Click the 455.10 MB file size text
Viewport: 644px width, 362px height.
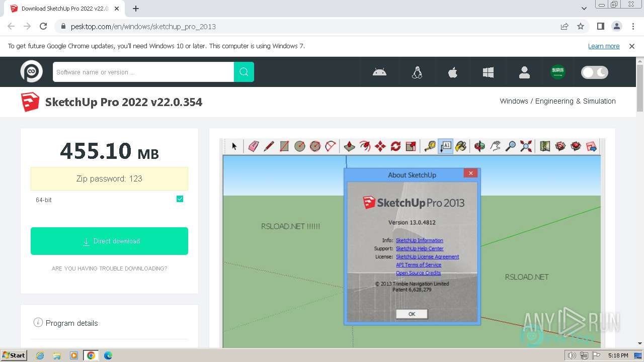(x=109, y=151)
